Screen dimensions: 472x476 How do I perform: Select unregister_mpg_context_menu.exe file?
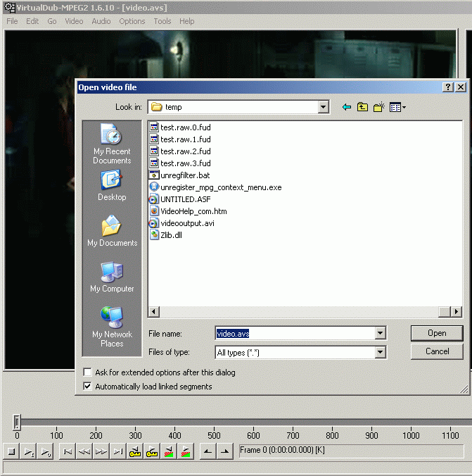[x=215, y=187]
